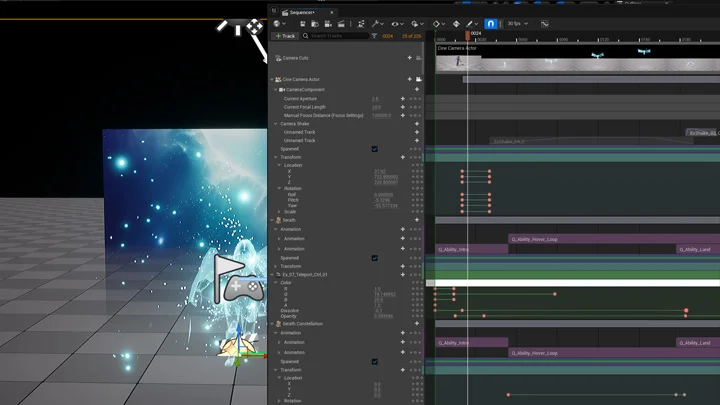This screenshot has height=405, width=720.
Task: Collapse the Serath Constellation track
Action: click(272, 324)
